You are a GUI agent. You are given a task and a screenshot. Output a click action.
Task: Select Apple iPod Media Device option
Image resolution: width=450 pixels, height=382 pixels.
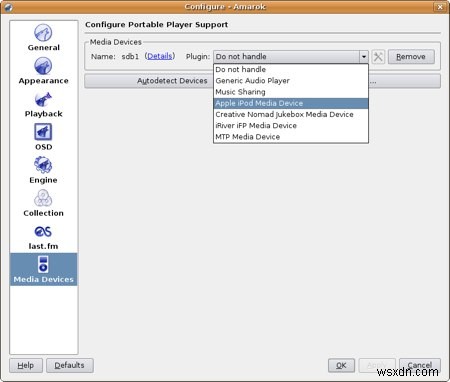291,103
